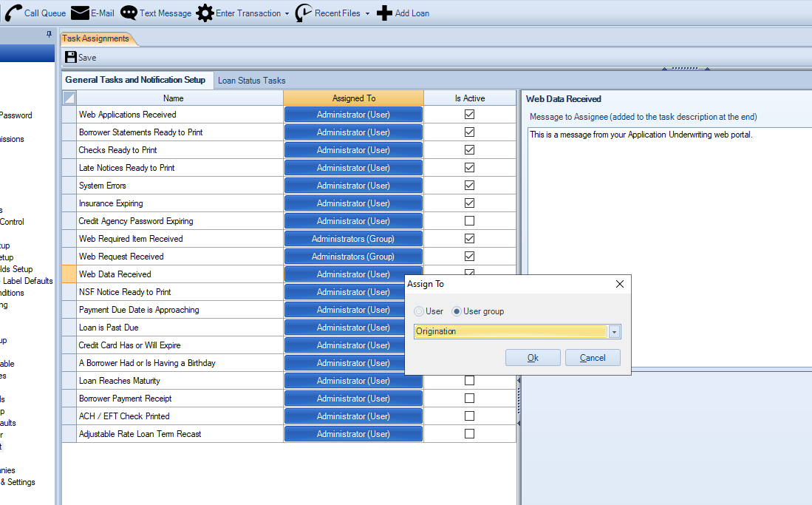Click the Is Active column header
Screen dimensions: 812x505
[470, 98]
